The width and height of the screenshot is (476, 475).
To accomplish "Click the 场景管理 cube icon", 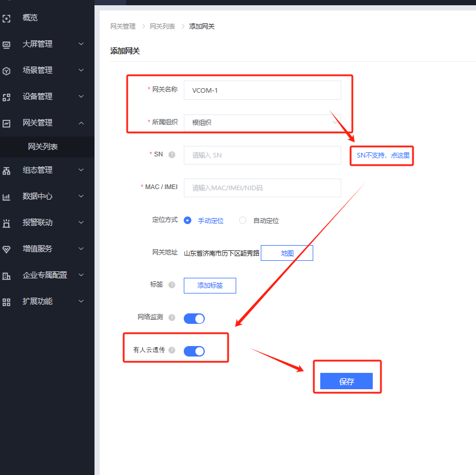I will pyautogui.click(x=6, y=71).
